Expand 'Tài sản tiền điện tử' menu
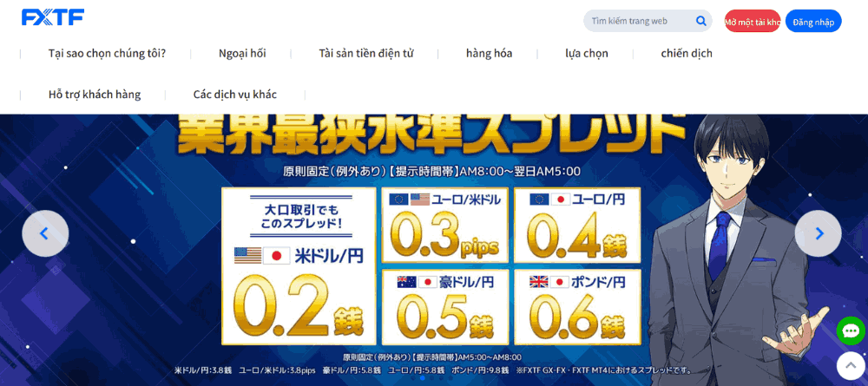This screenshot has height=386, width=868. (365, 53)
